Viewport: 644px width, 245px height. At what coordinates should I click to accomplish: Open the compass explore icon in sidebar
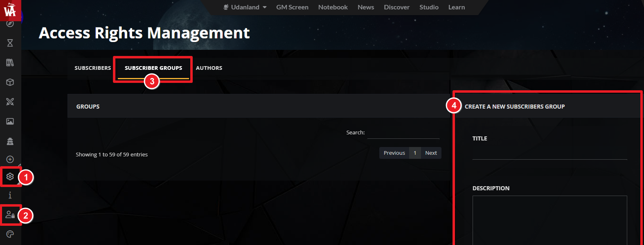10,24
